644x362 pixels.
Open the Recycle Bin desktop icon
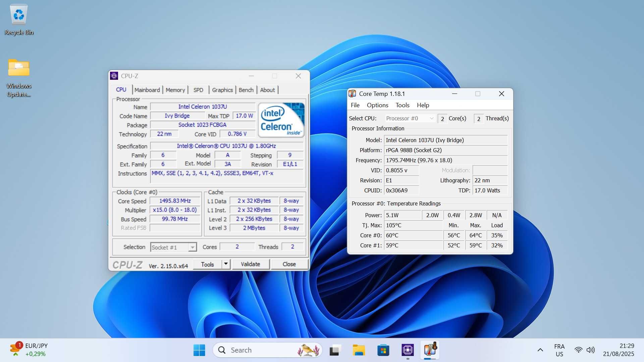point(19,19)
